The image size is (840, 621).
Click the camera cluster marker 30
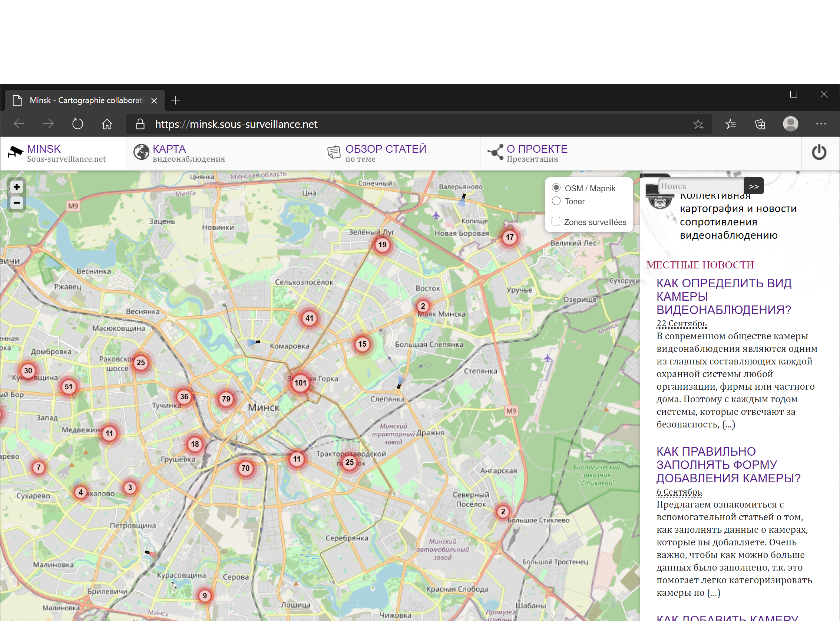point(28,370)
